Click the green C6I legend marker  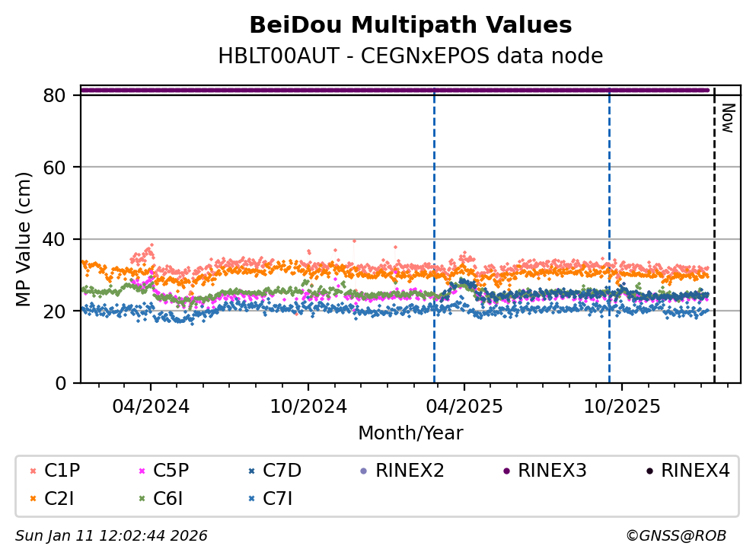[x=142, y=500]
